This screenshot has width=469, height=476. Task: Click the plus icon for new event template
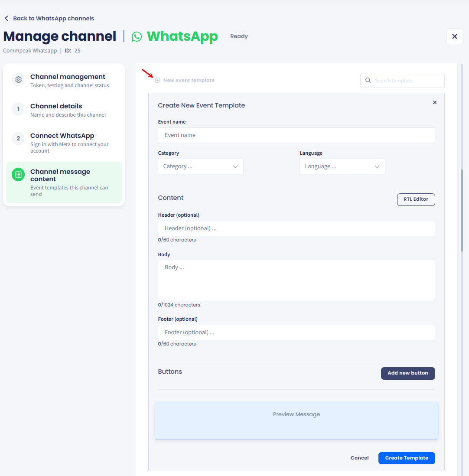tap(157, 81)
